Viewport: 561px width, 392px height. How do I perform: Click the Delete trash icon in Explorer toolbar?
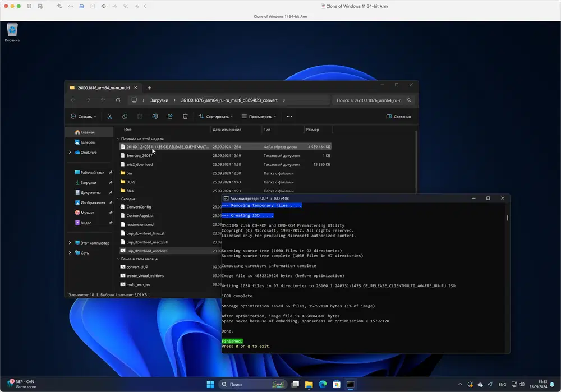point(185,117)
